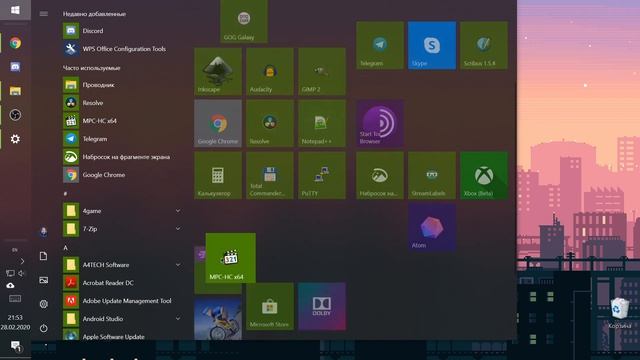Expand the Start menu hamburger button

(x=44, y=13)
